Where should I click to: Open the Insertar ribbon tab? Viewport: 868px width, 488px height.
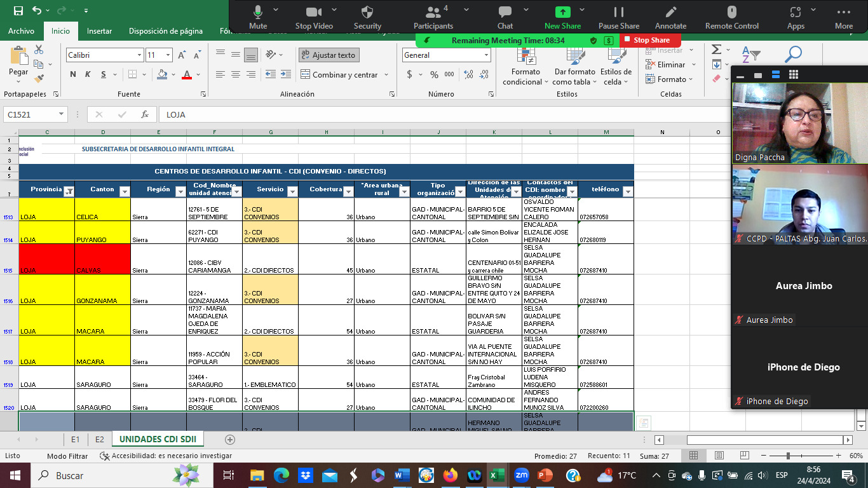click(99, 30)
